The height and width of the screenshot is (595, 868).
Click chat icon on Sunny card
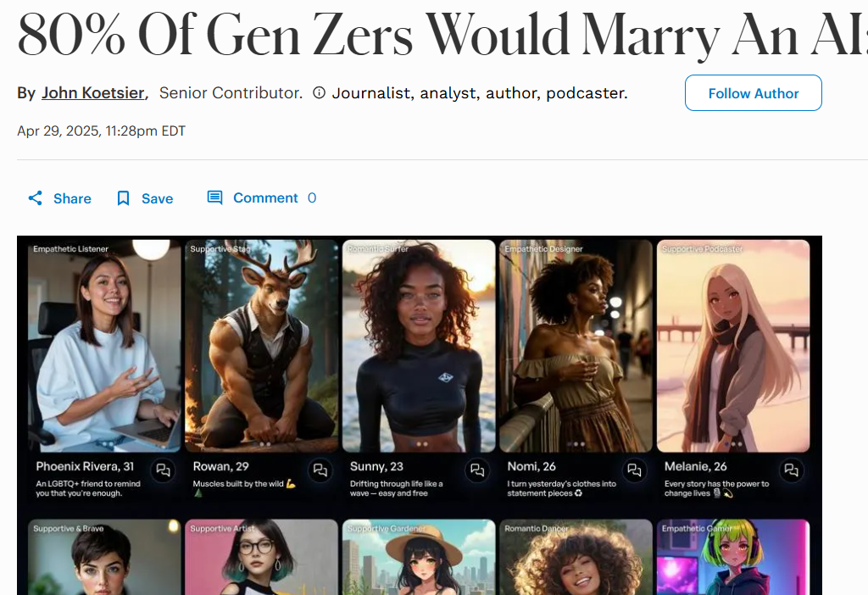click(x=477, y=470)
